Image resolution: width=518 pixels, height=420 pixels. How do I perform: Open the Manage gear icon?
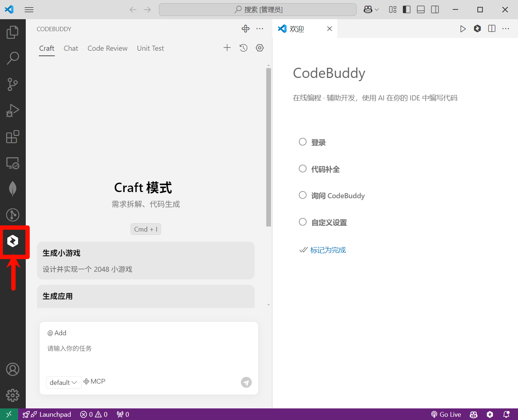coord(13,395)
